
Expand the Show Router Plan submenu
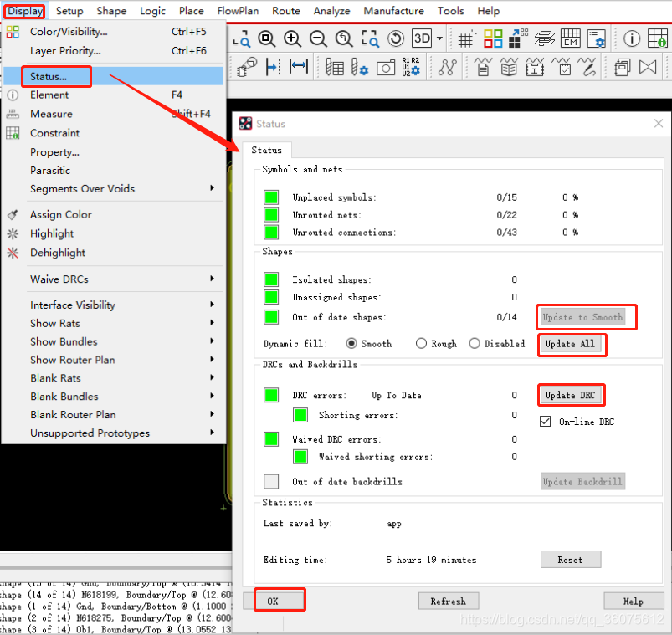[113, 360]
